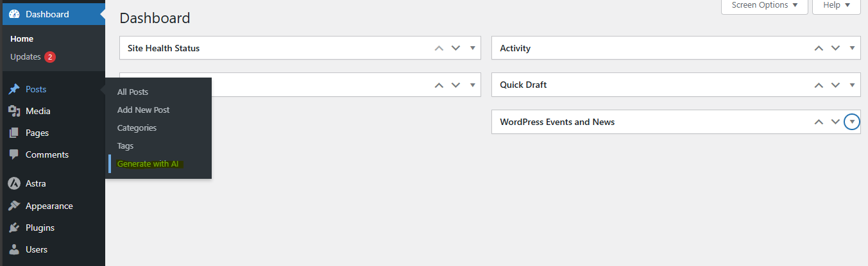
Task: Move the partly hidden panel below Site Health up
Action: pyautogui.click(x=439, y=85)
